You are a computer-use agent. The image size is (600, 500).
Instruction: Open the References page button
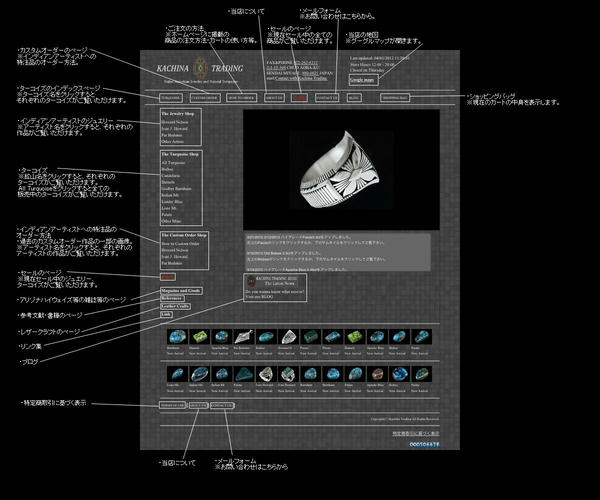[172, 298]
